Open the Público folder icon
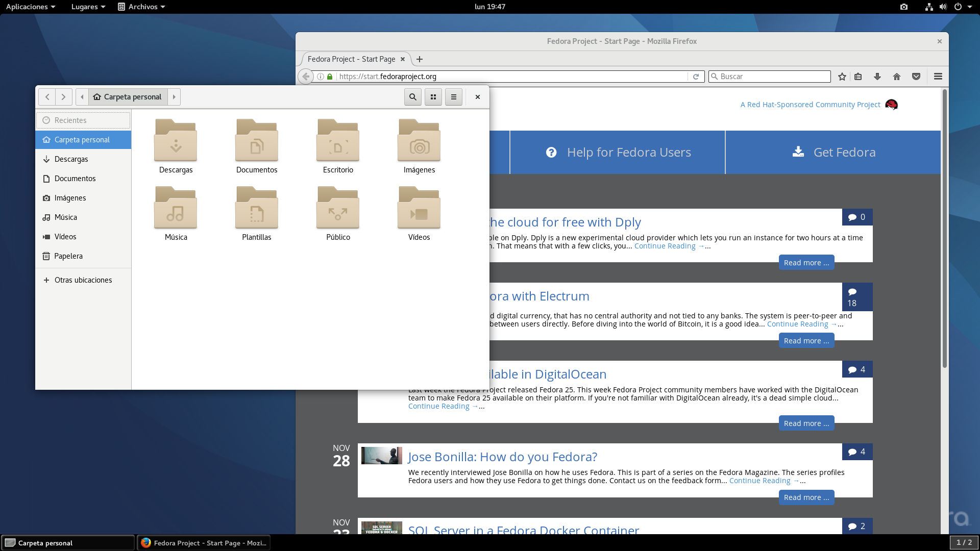980x551 pixels. [x=338, y=208]
